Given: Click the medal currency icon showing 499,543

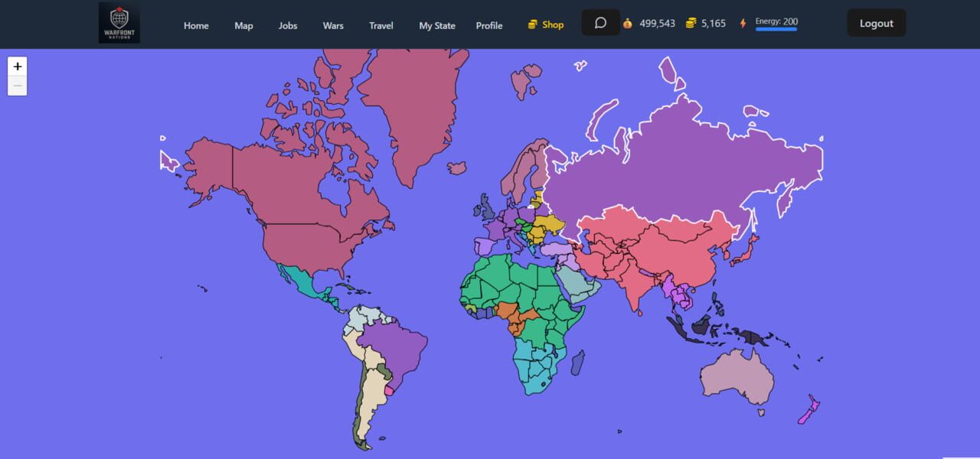Looking at the screenshot, I should click(x=626, y=23).
